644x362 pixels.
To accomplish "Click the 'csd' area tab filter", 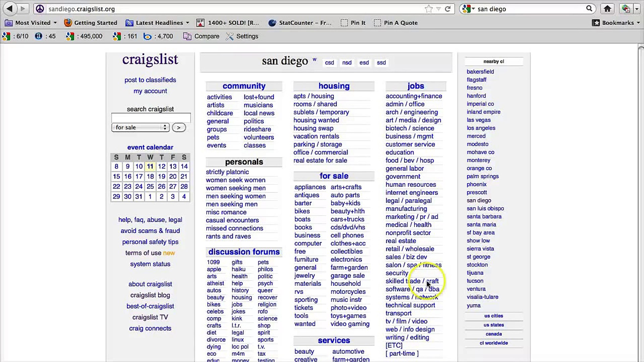I will click(329, 62).
